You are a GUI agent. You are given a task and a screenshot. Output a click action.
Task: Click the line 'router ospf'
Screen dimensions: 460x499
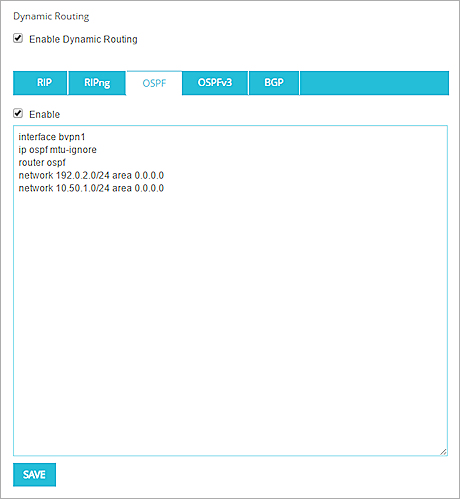coord(42,162)
